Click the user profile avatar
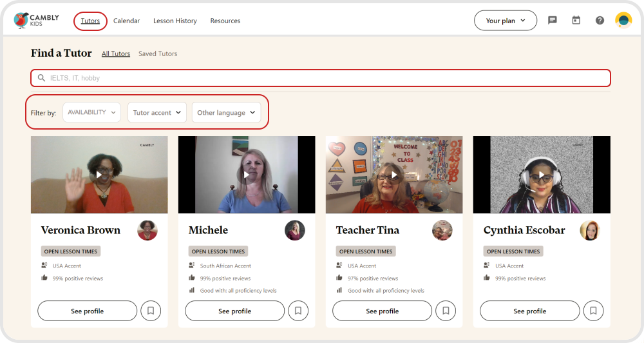Image resolution: width=644 pixels, height=343 pixels. (x=623, y=21)
